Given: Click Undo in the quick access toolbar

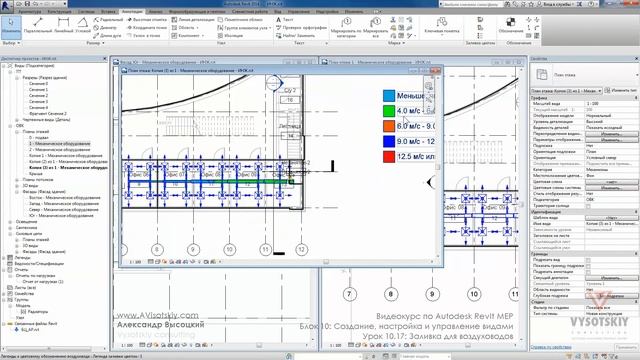Looking at the screenshot, I should tap(36, 4).
